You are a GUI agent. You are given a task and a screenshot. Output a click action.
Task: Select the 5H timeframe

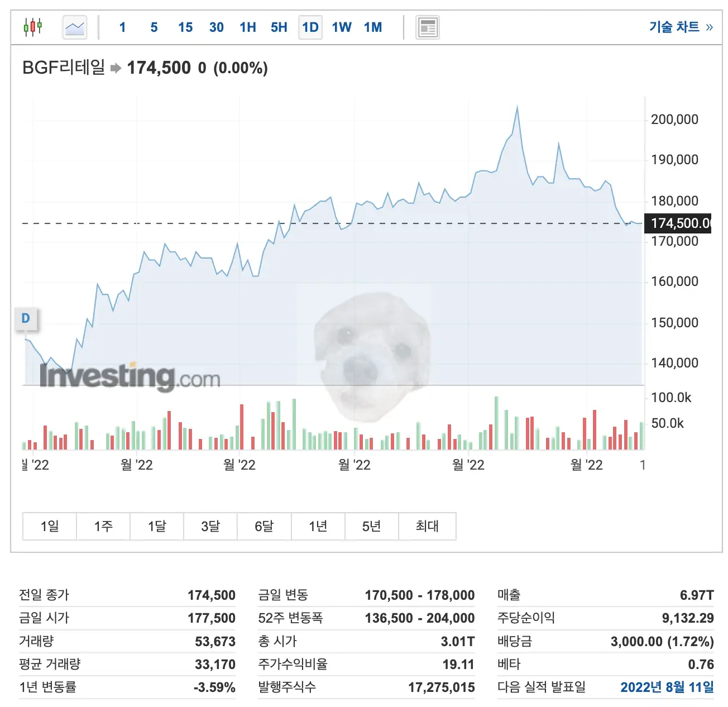(279, 27)
